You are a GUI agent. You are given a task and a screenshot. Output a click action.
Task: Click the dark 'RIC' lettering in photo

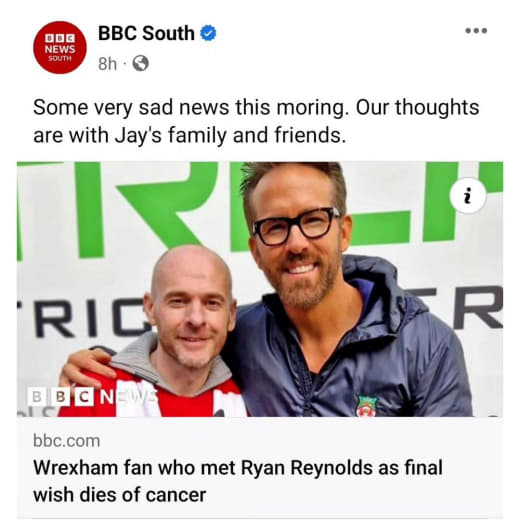pos(90,317)
